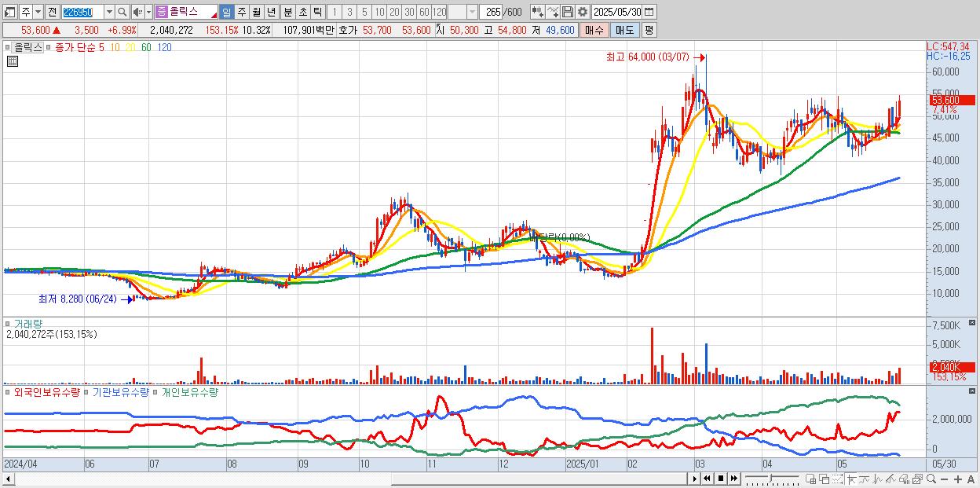
Task: Click the 매수 buy button
Action: tap(594, 30)
